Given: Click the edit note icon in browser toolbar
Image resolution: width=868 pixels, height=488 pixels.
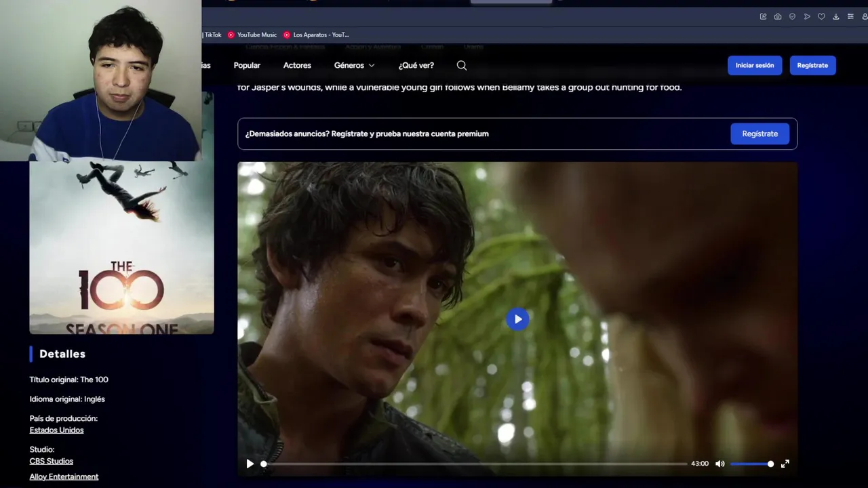Looking at the screenshot, I should coord(763,17).
